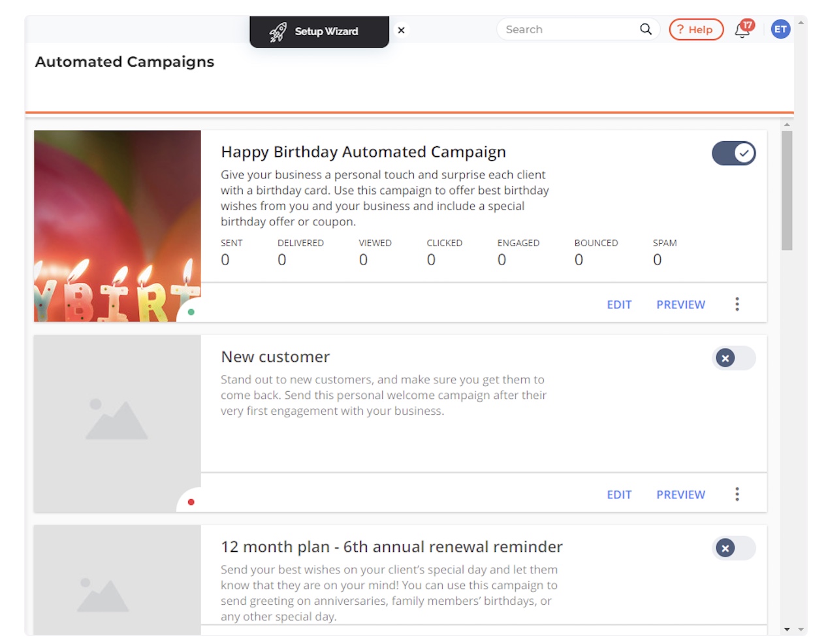Open the ET user avatar menu
The height and width of the screenshot is (644, 828).
pyautogui.click(x=780, y=29)
